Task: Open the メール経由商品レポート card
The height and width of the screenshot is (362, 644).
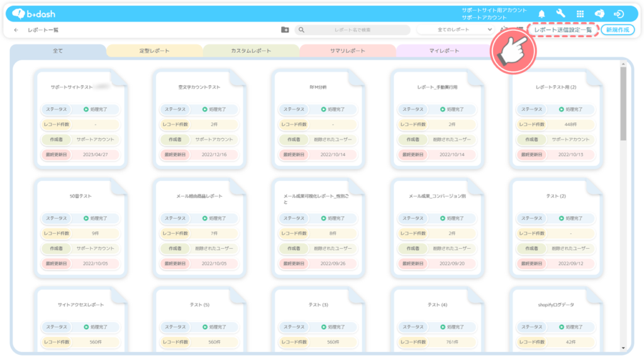Action: click(199, 228)
